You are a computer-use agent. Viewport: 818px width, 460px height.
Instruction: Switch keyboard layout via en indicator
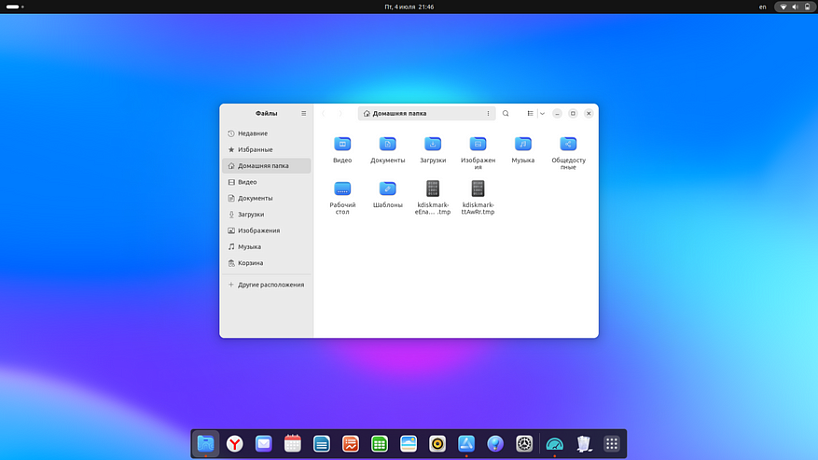[x=763, y=7]
